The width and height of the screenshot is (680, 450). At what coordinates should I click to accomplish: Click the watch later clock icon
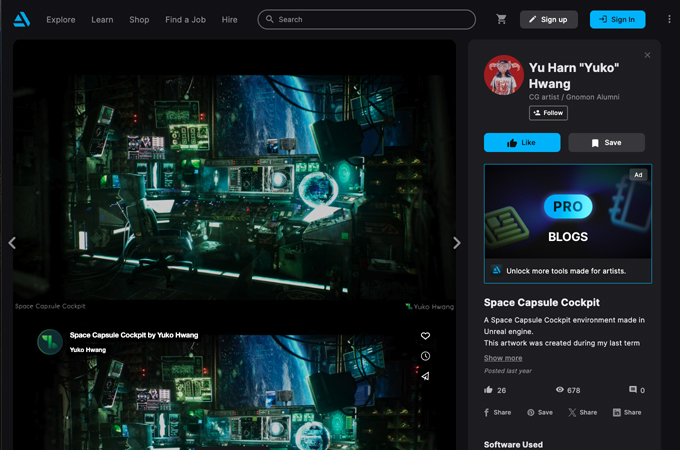pos(425,356)
